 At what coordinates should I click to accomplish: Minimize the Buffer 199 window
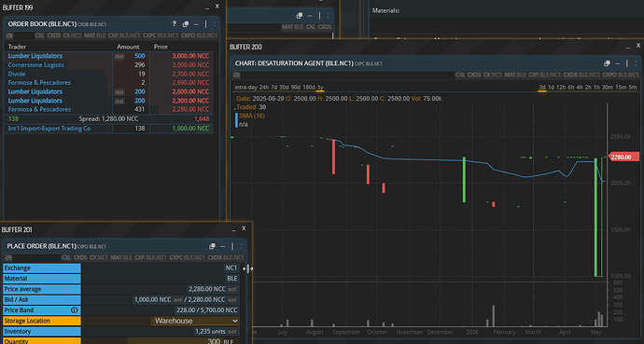pos(207,7)
